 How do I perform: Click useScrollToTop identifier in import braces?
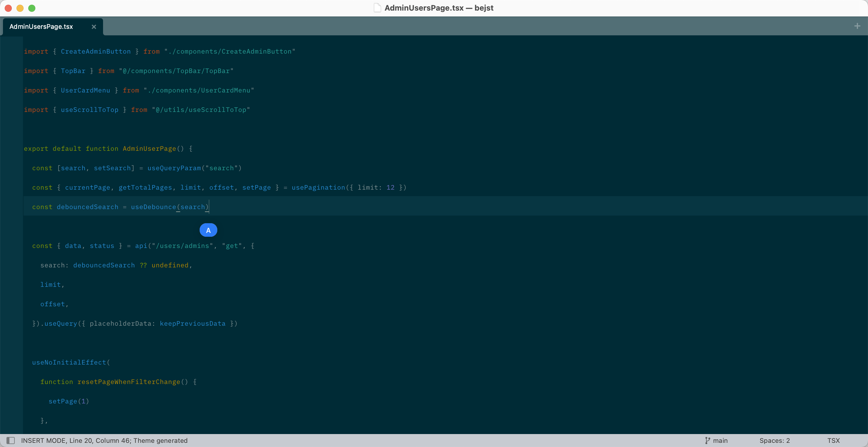coord(90,110)
